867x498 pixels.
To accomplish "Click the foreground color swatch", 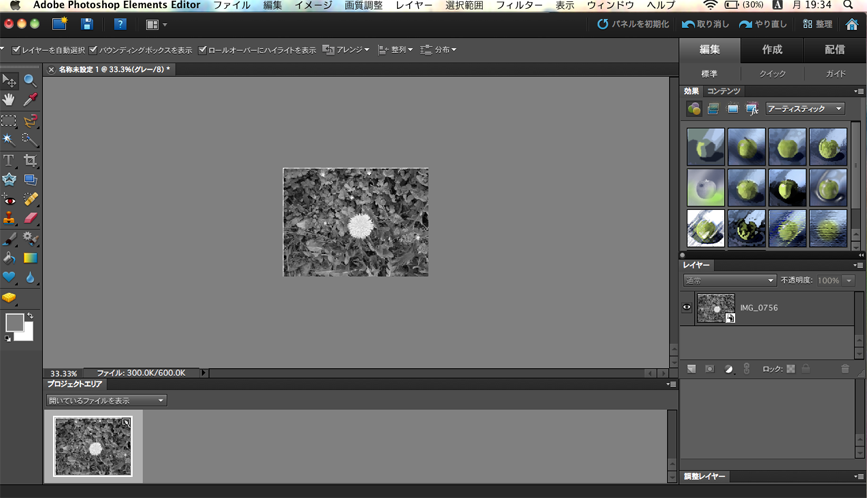I will (14, 322).
